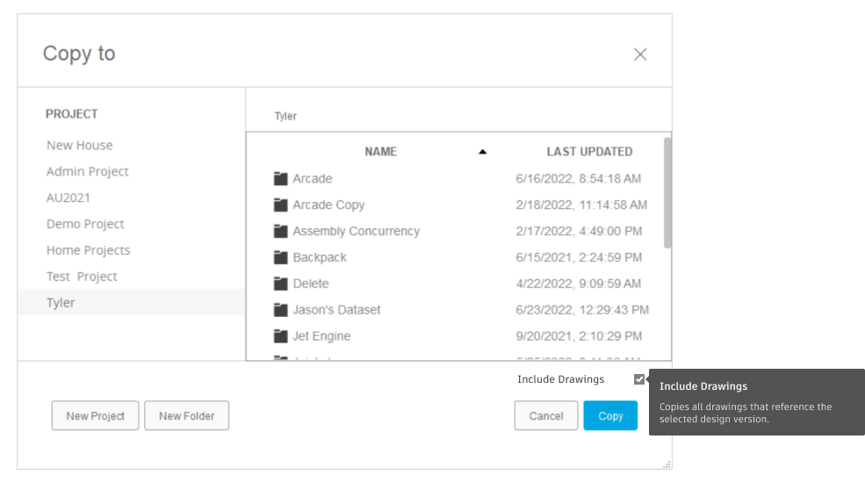This screenshot has height=504, width=865.
Task: Select the New House project
Action: 79,145
